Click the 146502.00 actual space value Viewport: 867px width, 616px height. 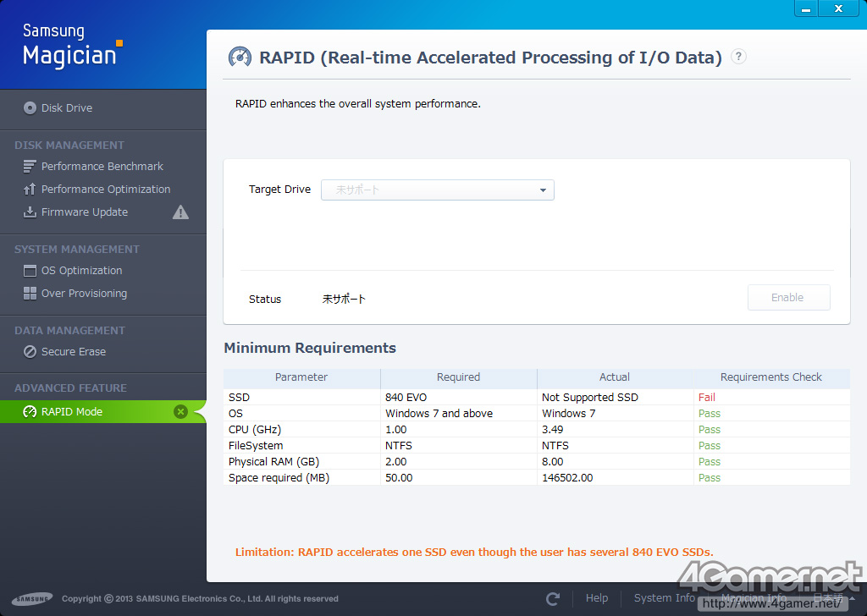567,477
